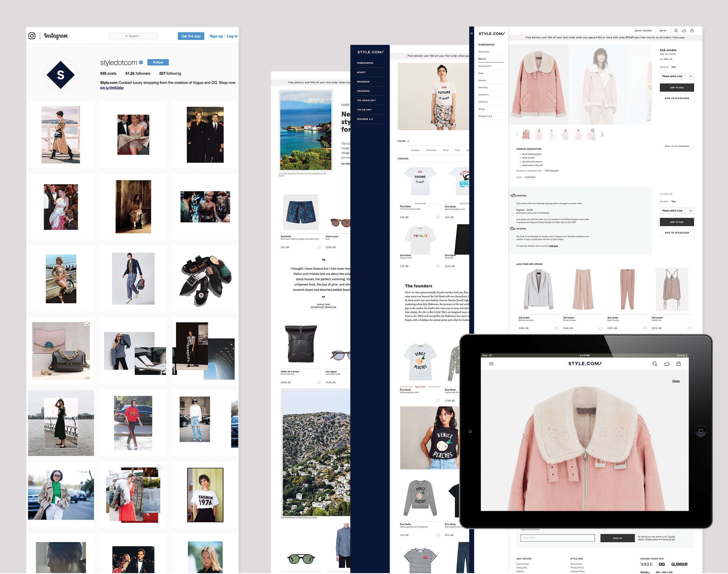The width and height of the screenshot is (728, 574).
Task: Click the Instagram camera logo icon
Action: click(x=32, y=36)
